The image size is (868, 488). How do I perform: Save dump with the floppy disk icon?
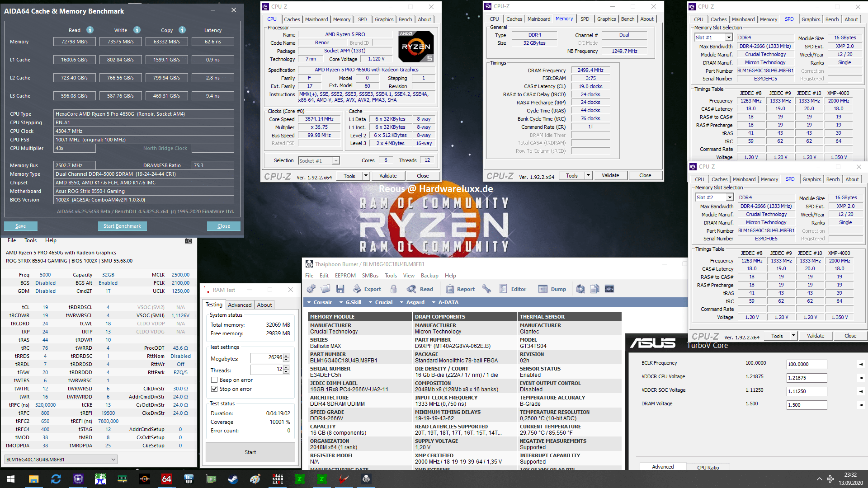click(340, 289)
